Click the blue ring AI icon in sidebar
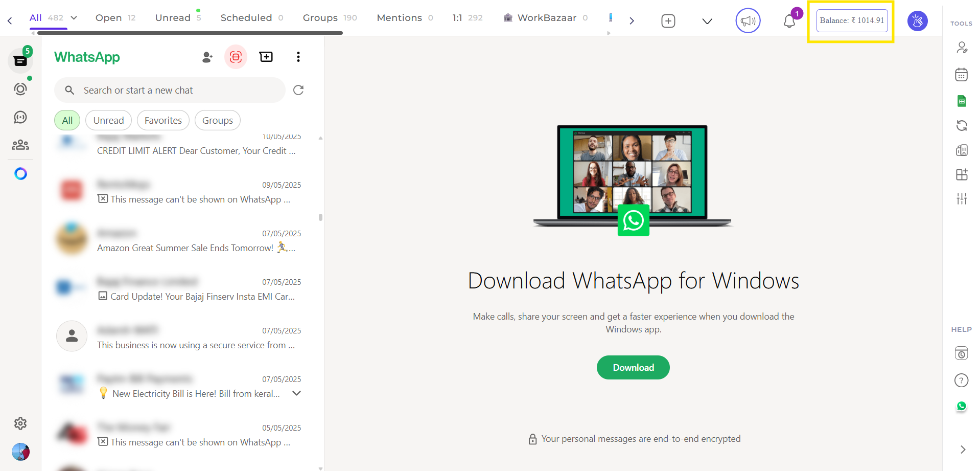Screen dimensions: 980x471 (x=20, y=174)
